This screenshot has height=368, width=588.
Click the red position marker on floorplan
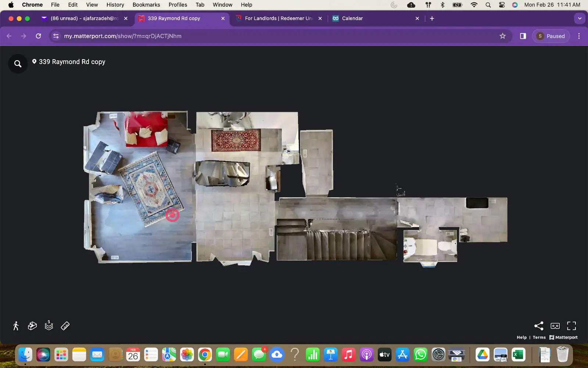pyautogui.click(x=172, y=215)
